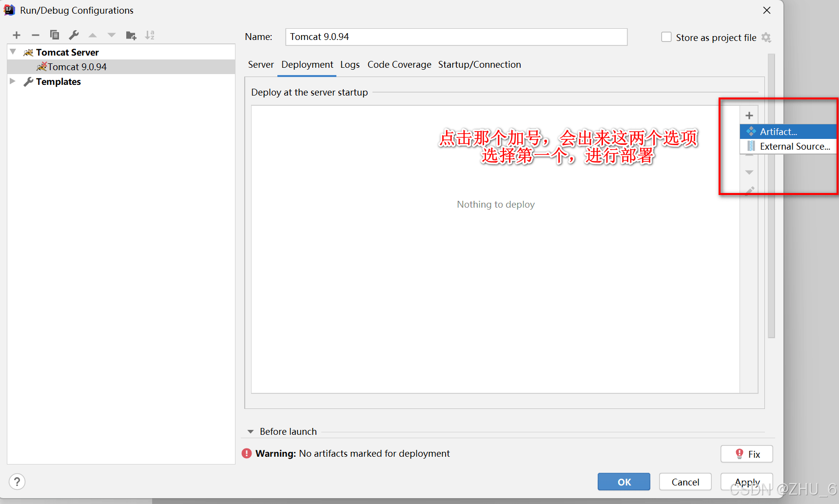Go to the Code Coverage tab
Image resolution: width=839 pixels, height=504 pixels.
click(399, 64)
